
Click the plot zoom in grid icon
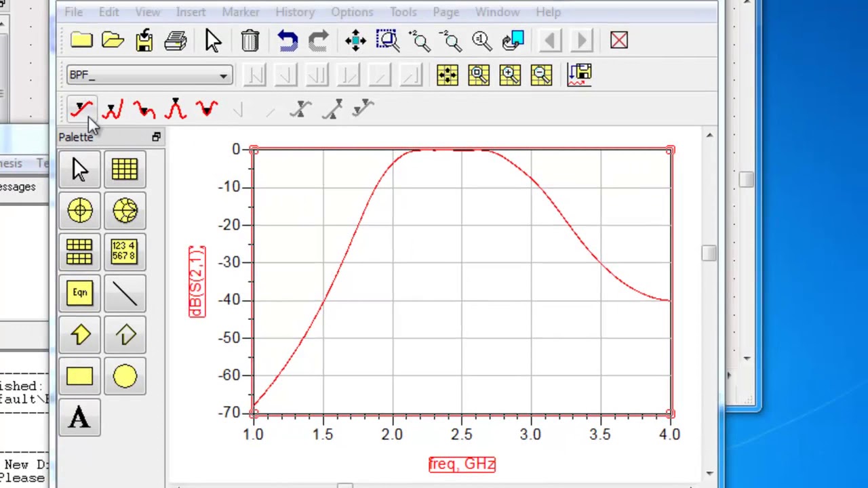coord(510,75)
